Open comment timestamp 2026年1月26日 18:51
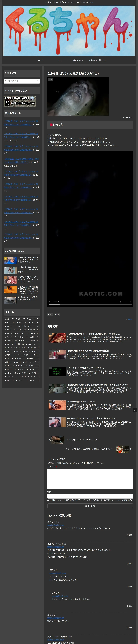Screen dimensions: 138x644 click(58, 573)
